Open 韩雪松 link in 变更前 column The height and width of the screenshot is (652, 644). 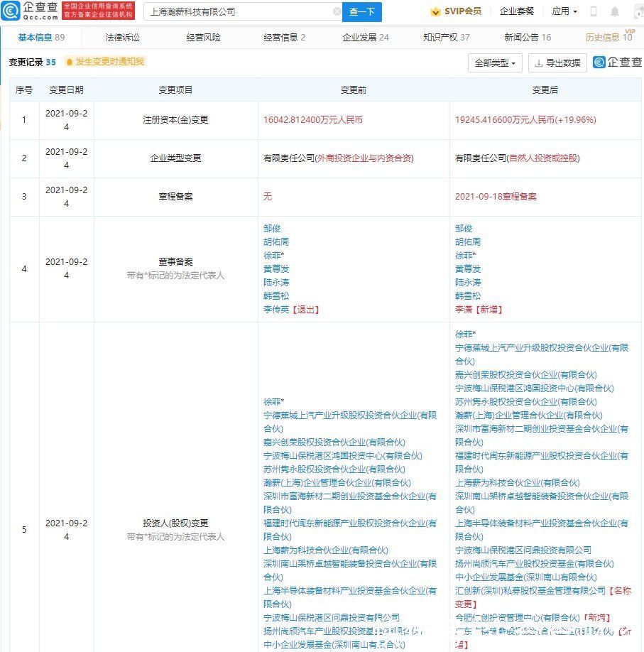(276, 296)
